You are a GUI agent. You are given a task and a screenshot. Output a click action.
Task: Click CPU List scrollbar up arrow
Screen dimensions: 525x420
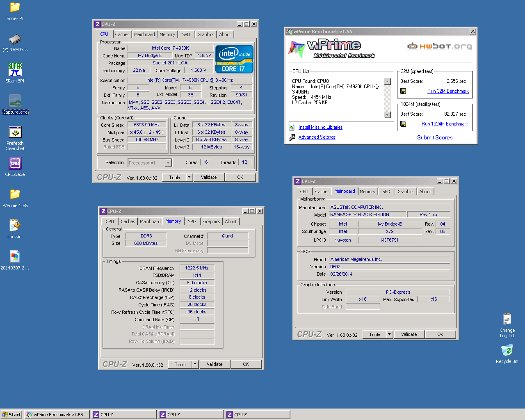click(388, 82)
